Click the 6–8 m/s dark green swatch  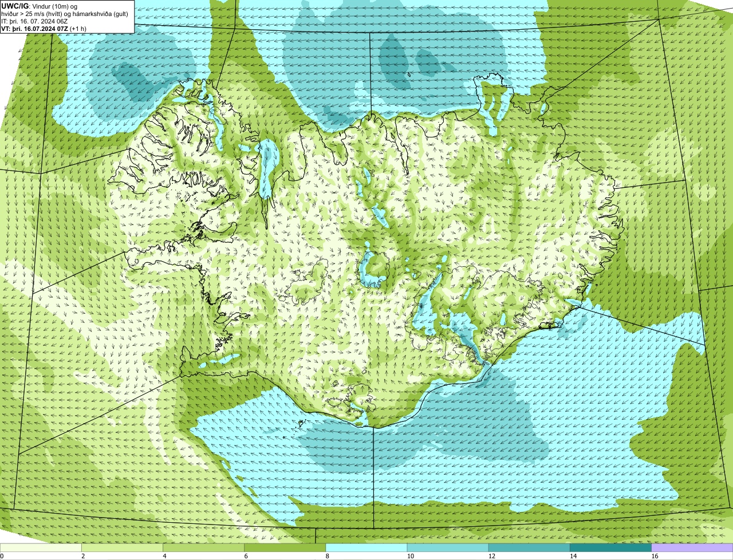pos(285,547)
